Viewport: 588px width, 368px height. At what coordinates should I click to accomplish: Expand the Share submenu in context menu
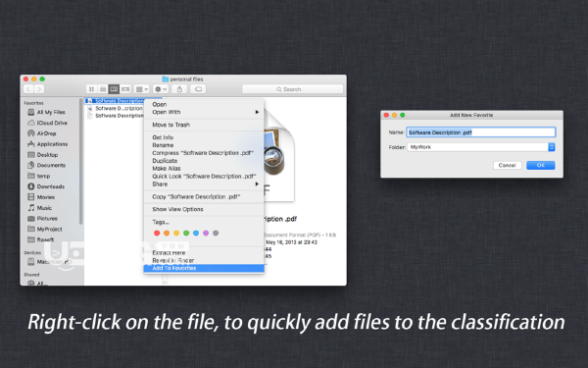click(x=204, y=184)
